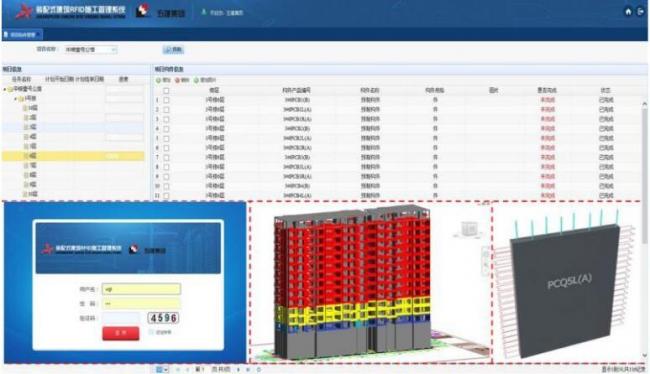Go to next page arrow in pager

pos(238,369)
